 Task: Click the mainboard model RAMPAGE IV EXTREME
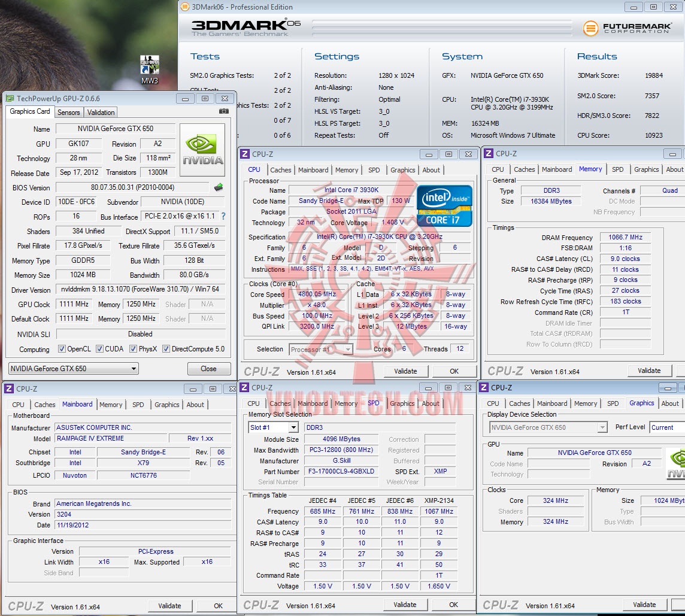[x=111, y=438]
